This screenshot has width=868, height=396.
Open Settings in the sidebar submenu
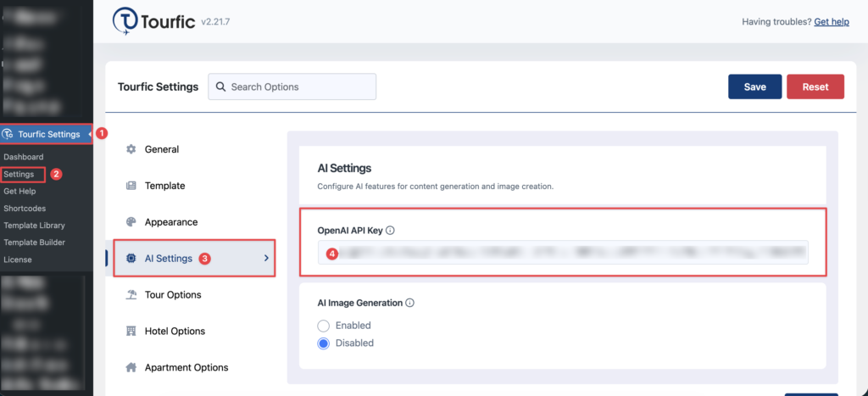[x=19, y=175]
